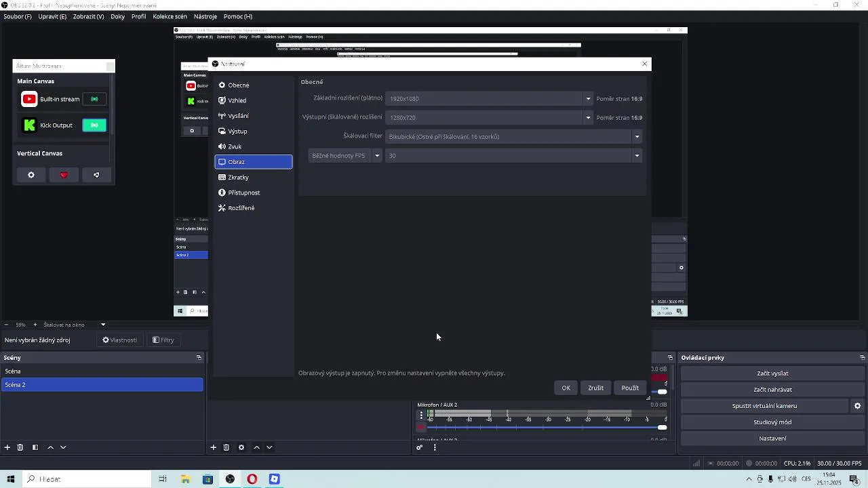Image resolution: width=868 pixels, height=488 pixels.
Task: Open Zobrazit menu
Action: (88, 16)
